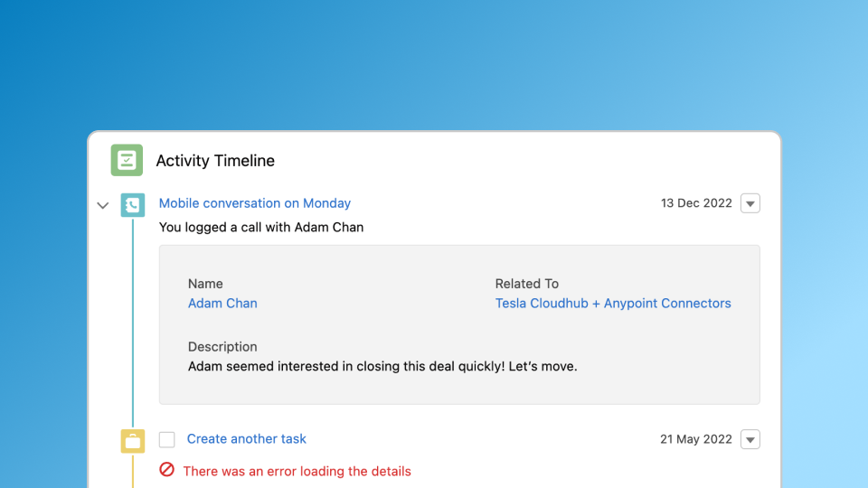
Task: Click the teal logged call icon
Action: (133, 205)
